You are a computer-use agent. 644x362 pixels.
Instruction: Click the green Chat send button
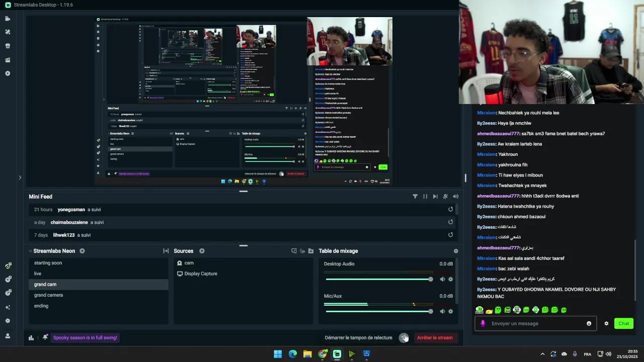pos(624,324)
